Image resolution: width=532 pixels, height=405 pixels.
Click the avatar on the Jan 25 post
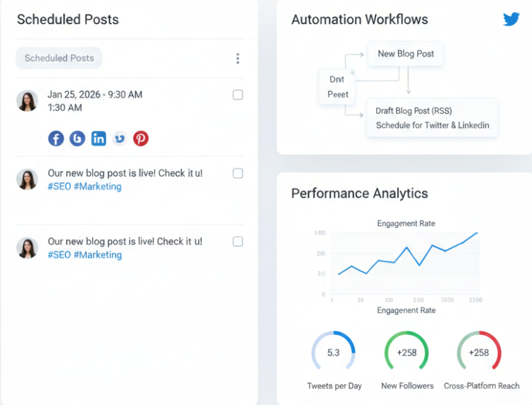(27, 100)
